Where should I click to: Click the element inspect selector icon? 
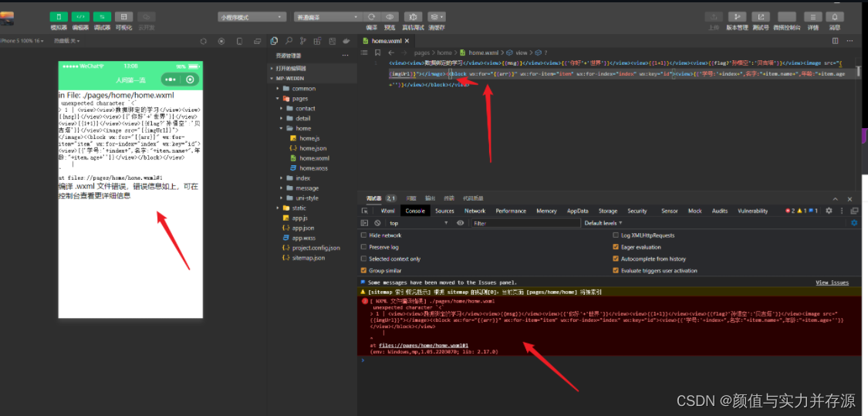[x=365, y=211]
